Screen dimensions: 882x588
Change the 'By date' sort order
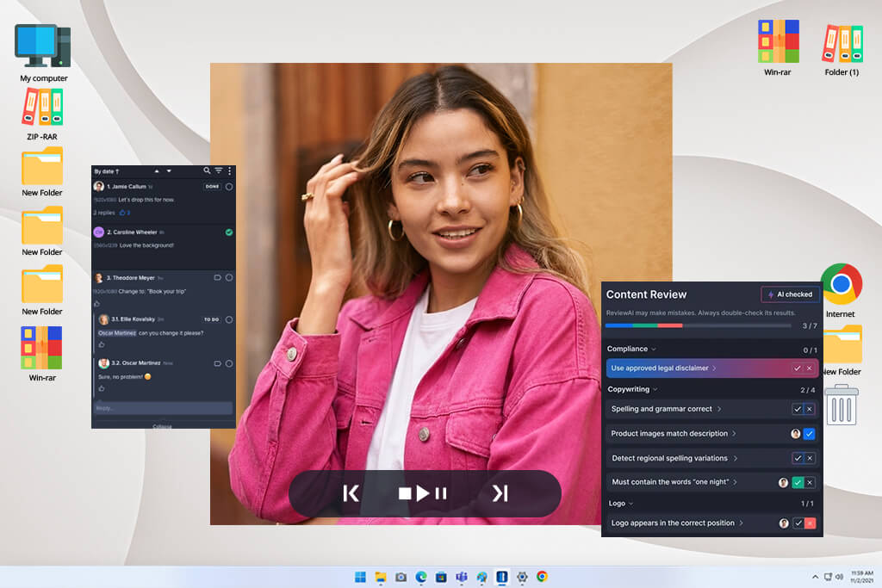pyautogui.click(x=107, y=171)
